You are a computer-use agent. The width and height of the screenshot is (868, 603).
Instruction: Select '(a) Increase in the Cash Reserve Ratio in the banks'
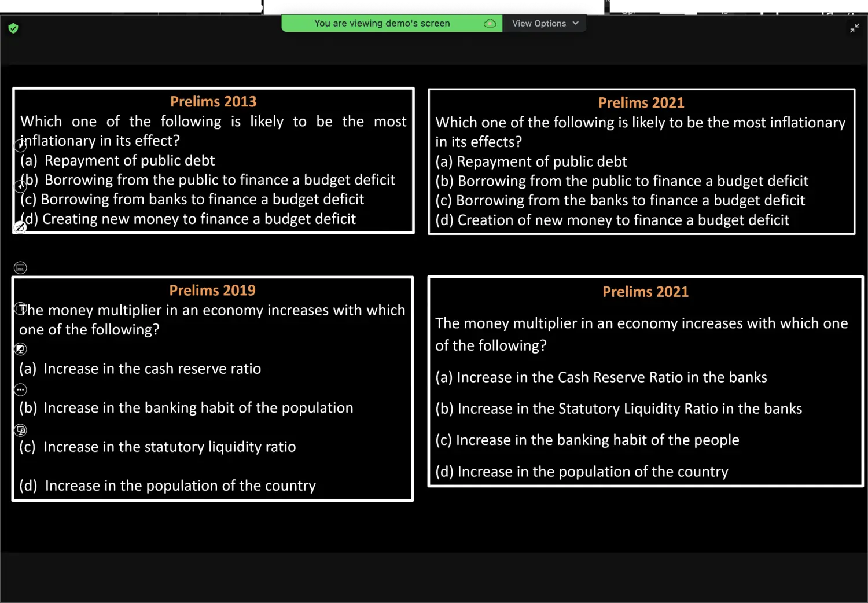click(x=601, y=377)
